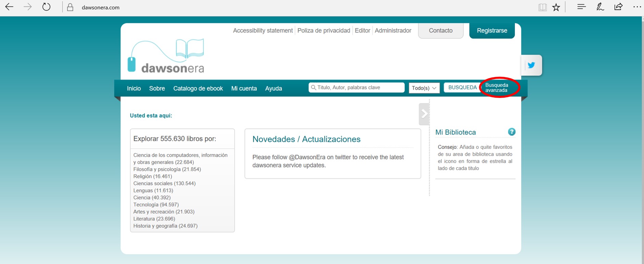This screenshot has width=644, height=264.
Task: Click the dawsonera logo
Action: 166,56
